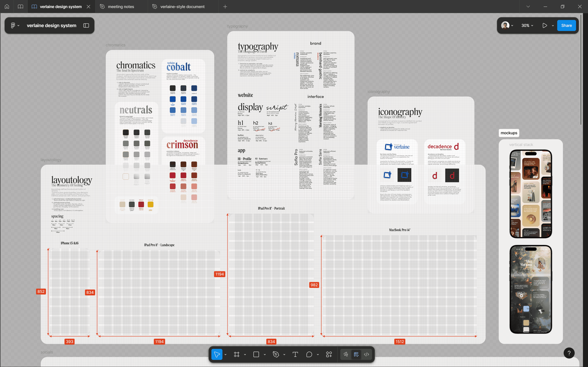
Task: Select the Text tool
Action: (x=295, y=354)
